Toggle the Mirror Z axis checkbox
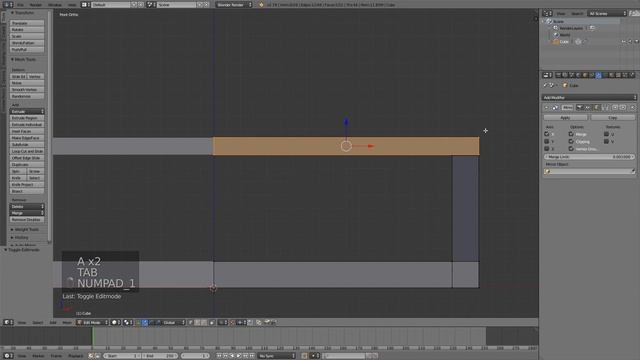 pyautogui.click(x=547, y=149)
